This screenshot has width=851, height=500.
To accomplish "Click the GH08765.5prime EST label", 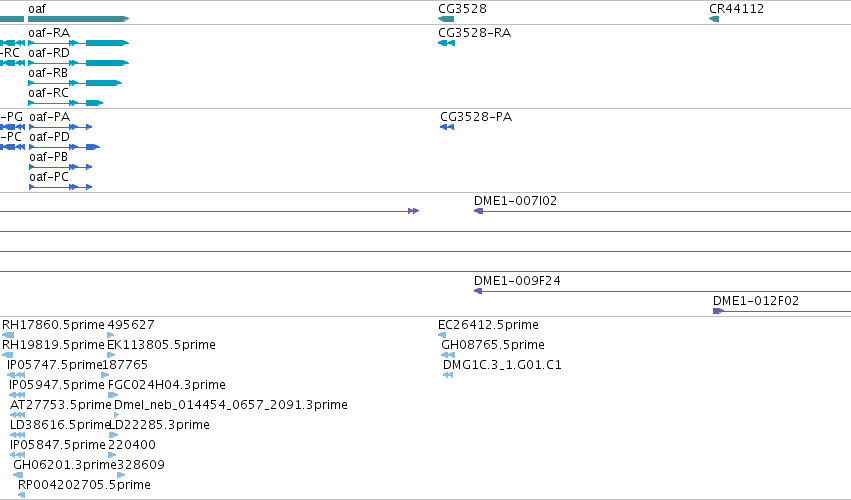I will pyautogui.click(x=493, y=345).
